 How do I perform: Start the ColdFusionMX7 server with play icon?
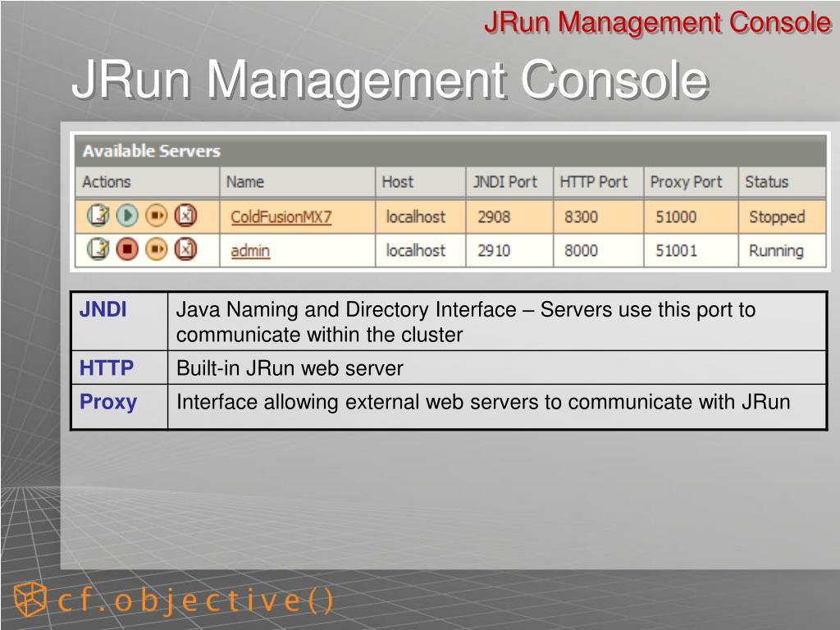click(127, 216)
